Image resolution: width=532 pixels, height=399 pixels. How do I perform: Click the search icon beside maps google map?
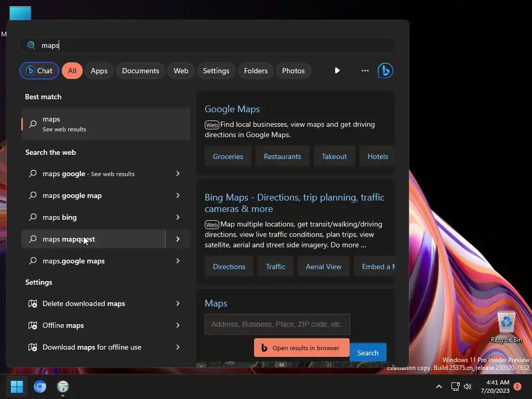[33, 195]
